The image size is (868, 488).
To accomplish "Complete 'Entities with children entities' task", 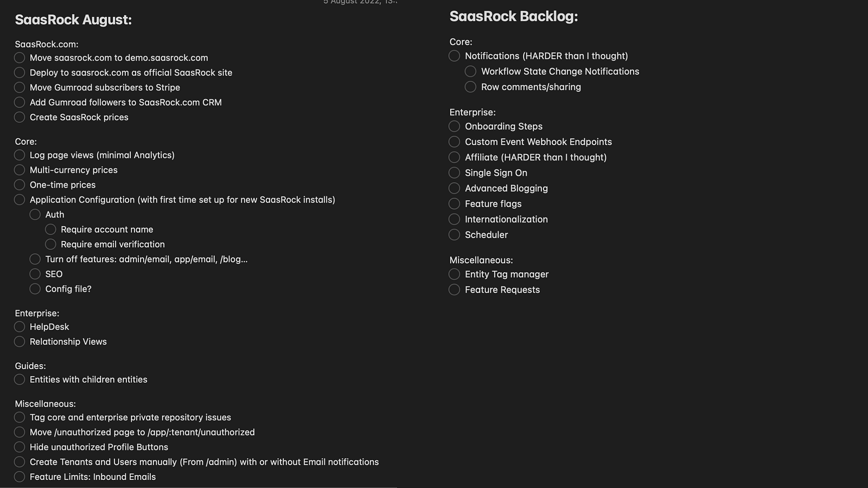I will point(20,380).
